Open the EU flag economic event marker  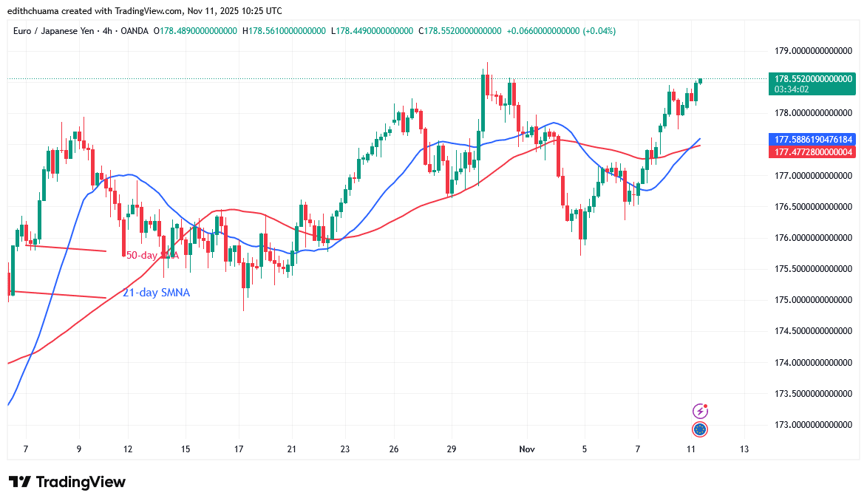700,429
